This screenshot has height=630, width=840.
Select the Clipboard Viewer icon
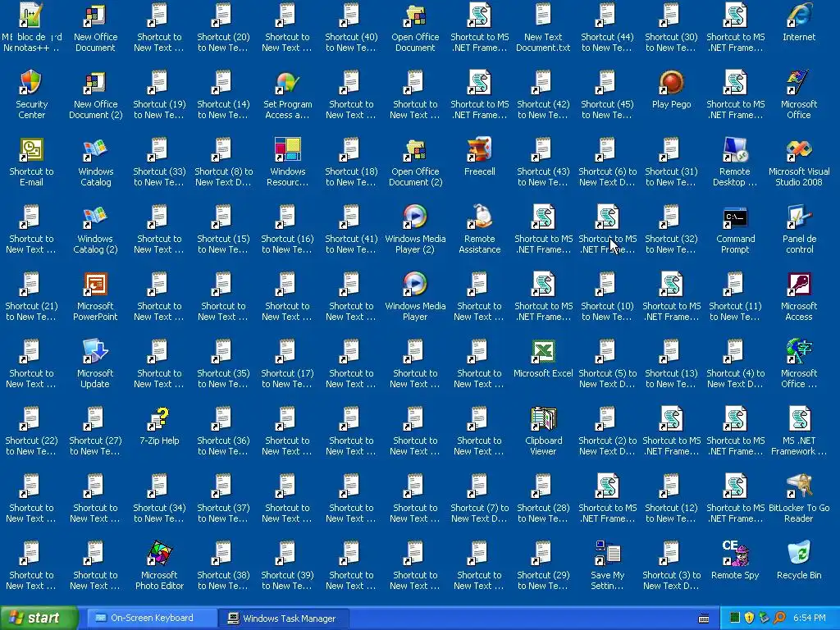pyautogui.click(x=543, y=430)
